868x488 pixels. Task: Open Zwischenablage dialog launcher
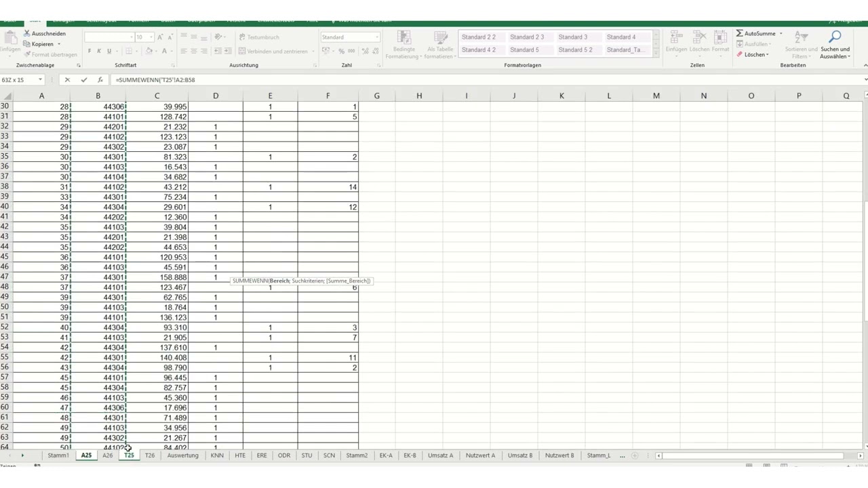tap(79, 66)
